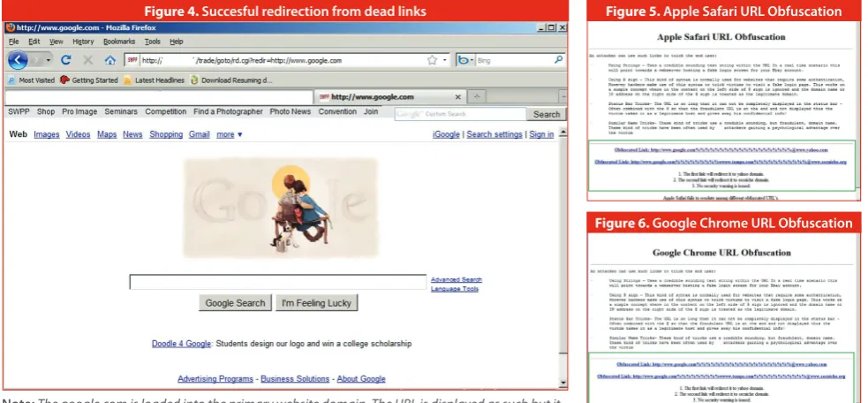Open the About Google link
This screenshot has width=868, height=403.
(x=361, y=379)
